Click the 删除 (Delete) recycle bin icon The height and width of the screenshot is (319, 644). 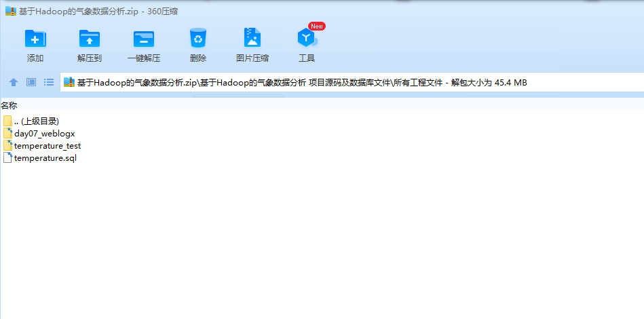(x=198, y=38)
